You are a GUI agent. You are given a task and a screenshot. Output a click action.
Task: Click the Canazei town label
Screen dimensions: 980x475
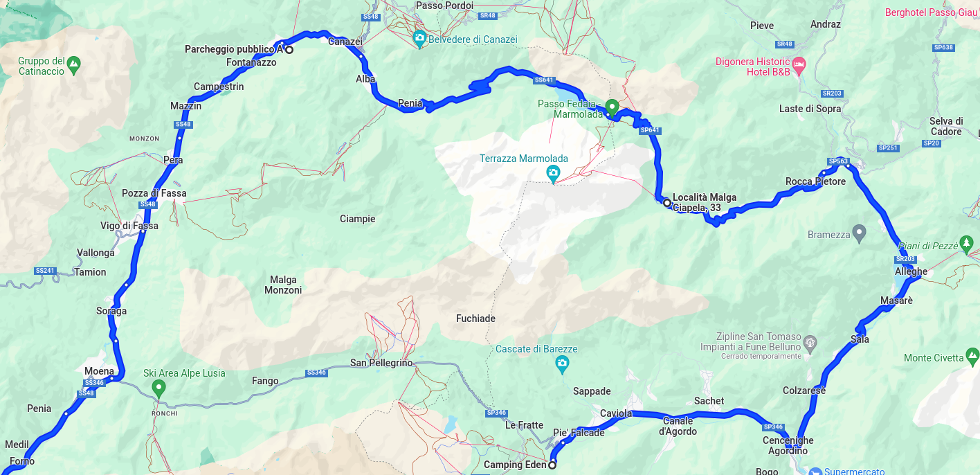pyautogui.click(x=345, y=42)
